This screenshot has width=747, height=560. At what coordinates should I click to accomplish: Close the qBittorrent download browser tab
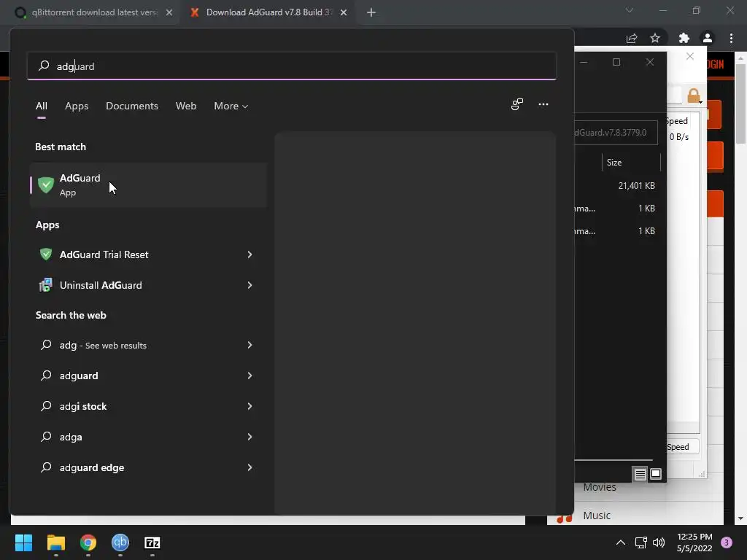169,12
